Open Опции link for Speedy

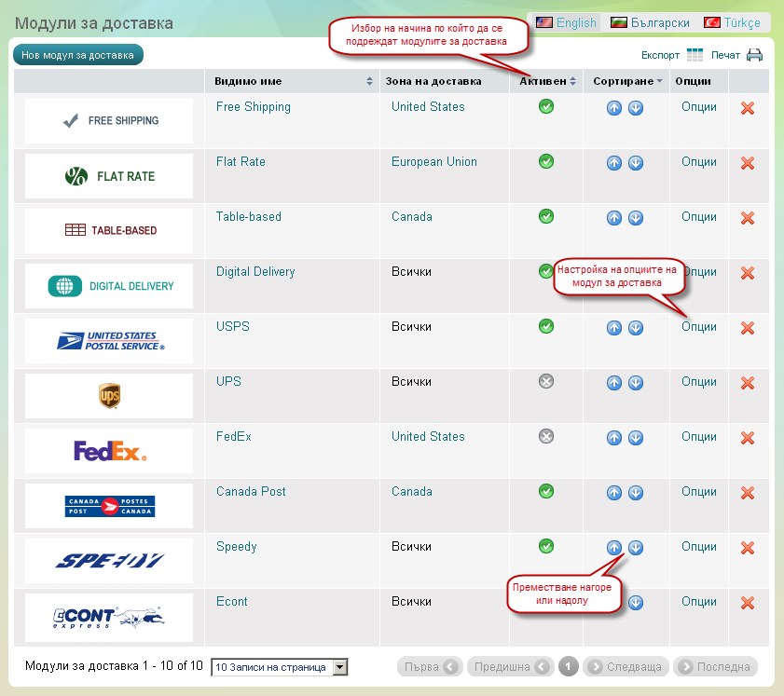click(x=698, y=547)
